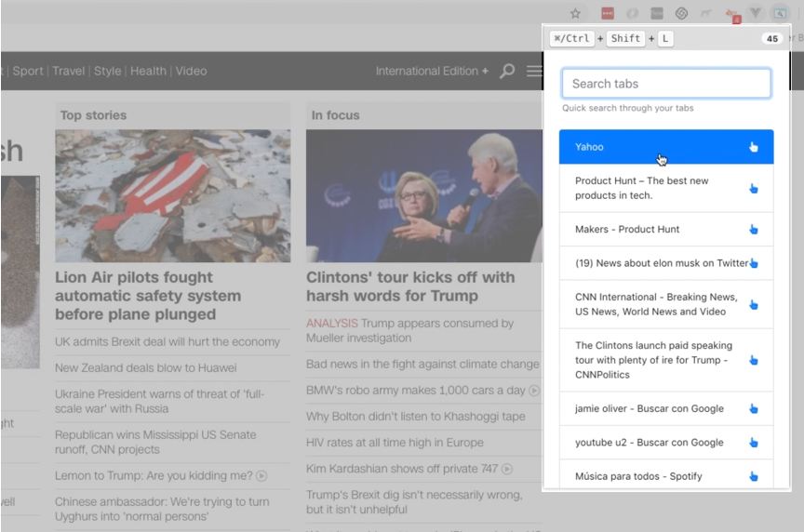Click the dog-shaped extension icon

706,13
